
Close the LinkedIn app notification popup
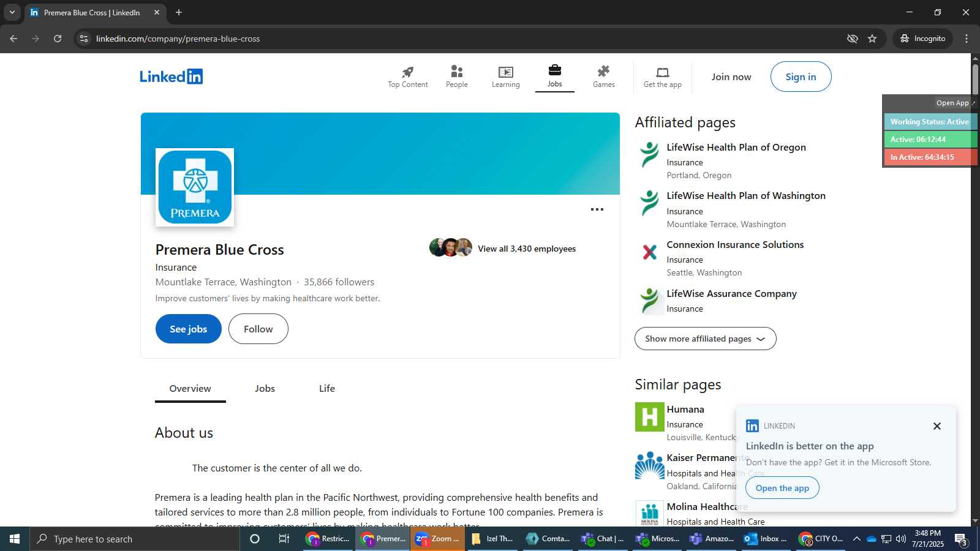(x=937, y=426)
